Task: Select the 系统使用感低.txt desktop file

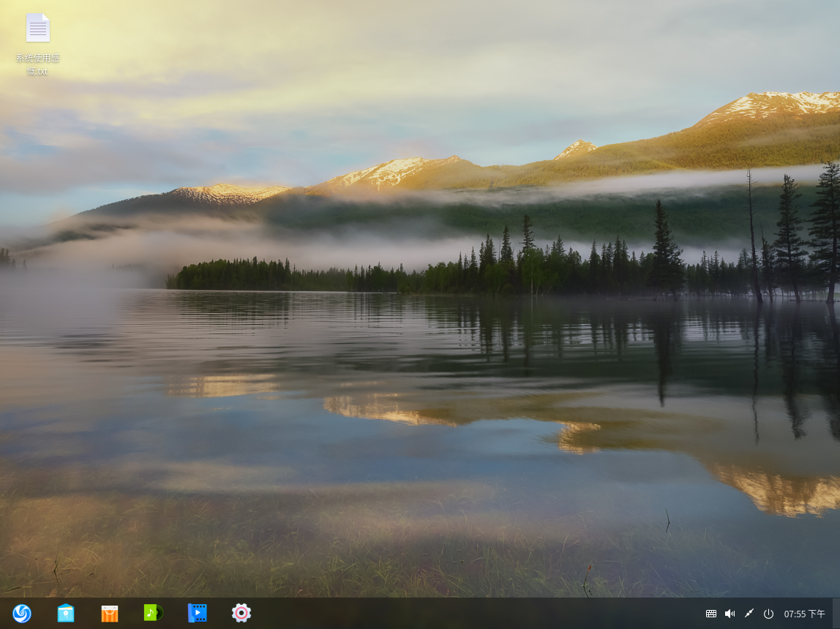Action: point(37,45)
